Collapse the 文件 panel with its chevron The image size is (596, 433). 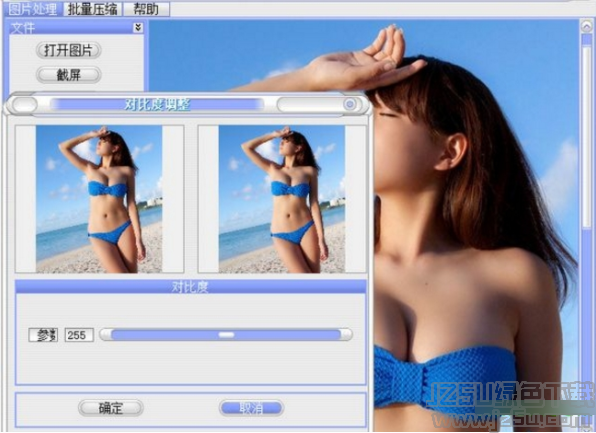(x=138, y=27)
